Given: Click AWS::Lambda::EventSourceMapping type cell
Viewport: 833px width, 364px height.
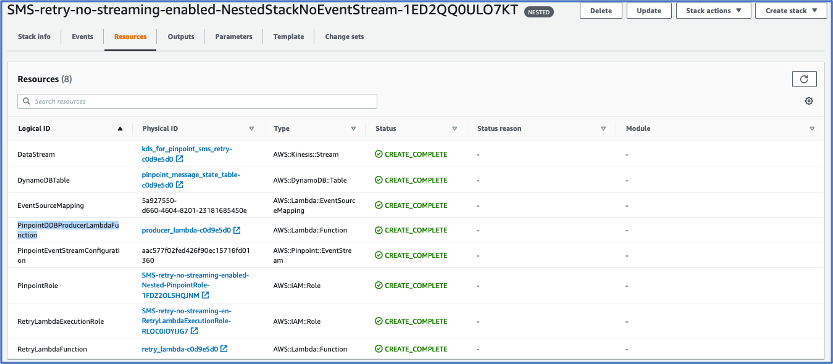Looking at the screenshot, I should 313,205.
